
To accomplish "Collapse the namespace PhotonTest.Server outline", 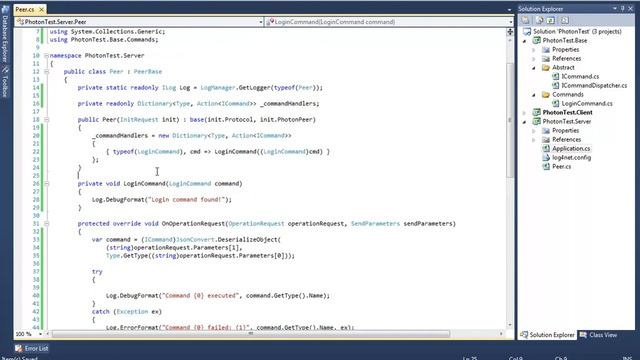I will click(46, 56).
